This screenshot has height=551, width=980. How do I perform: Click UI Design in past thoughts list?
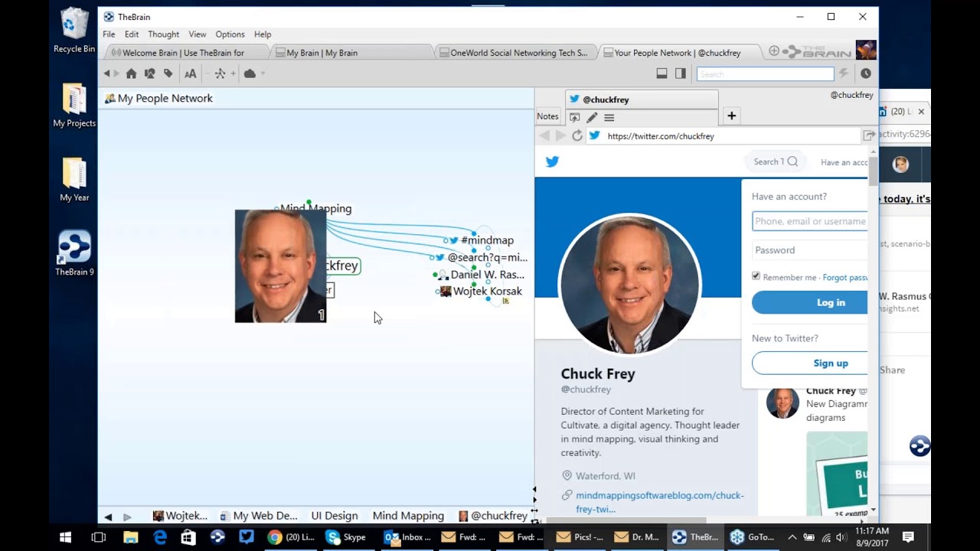[335, 516]
